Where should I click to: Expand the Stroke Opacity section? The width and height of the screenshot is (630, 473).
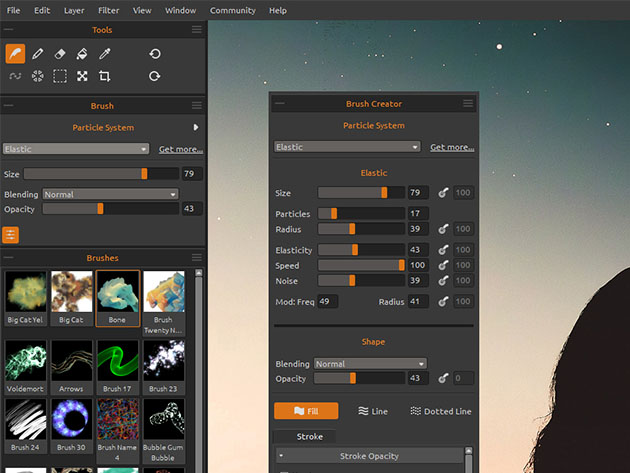[x=370, y=456]
